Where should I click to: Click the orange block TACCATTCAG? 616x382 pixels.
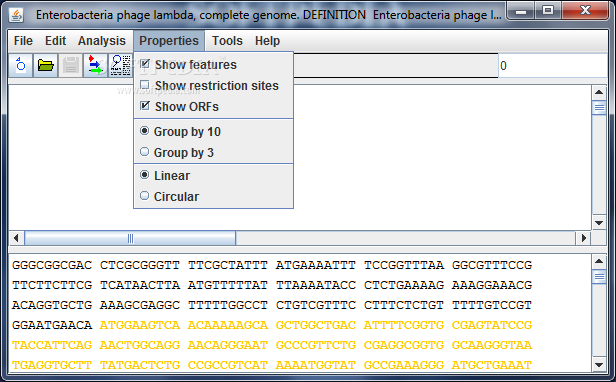52,345
